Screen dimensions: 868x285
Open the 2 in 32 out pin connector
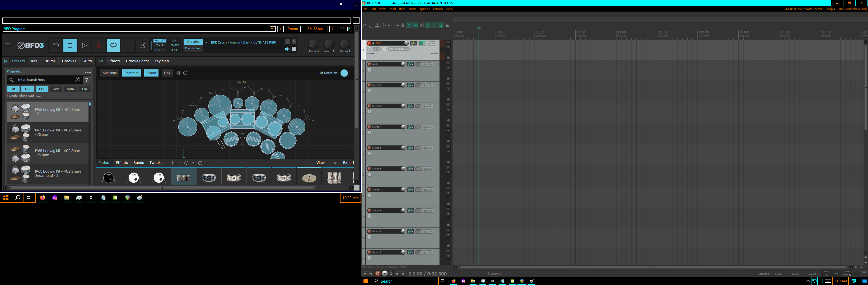click(x=315, y=29)
